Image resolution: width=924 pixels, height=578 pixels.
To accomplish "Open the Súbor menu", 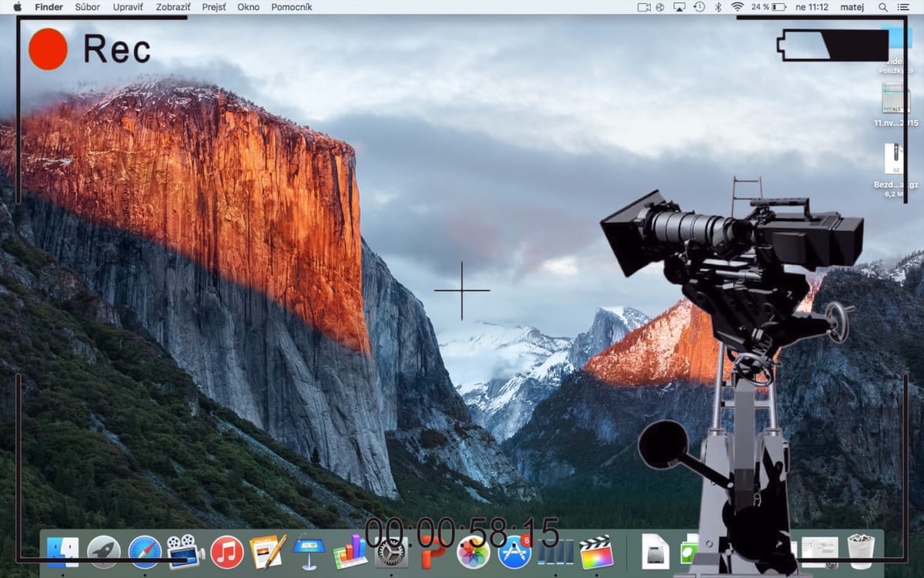I will click(x=88, y=7).
